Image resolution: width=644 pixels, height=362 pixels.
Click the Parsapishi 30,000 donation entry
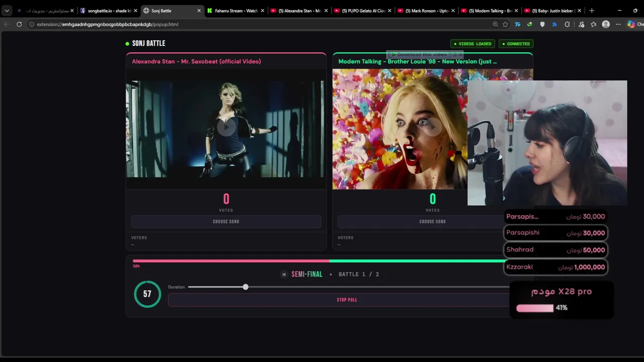point(555,233)
